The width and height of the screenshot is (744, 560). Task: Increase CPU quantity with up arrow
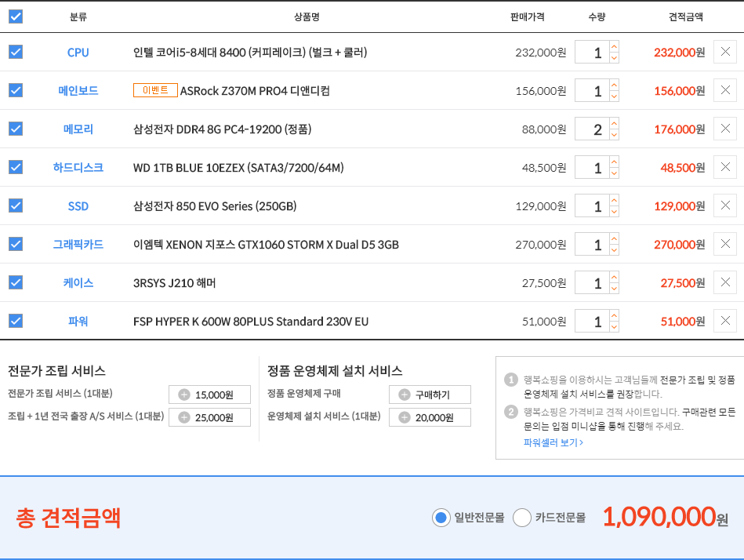click(x=614, y=46)
